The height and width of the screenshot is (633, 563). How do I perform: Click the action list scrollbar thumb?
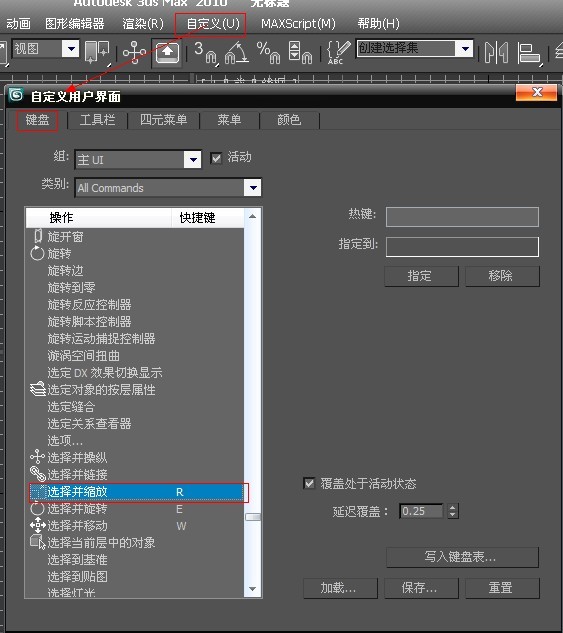(x=253, y=517)
